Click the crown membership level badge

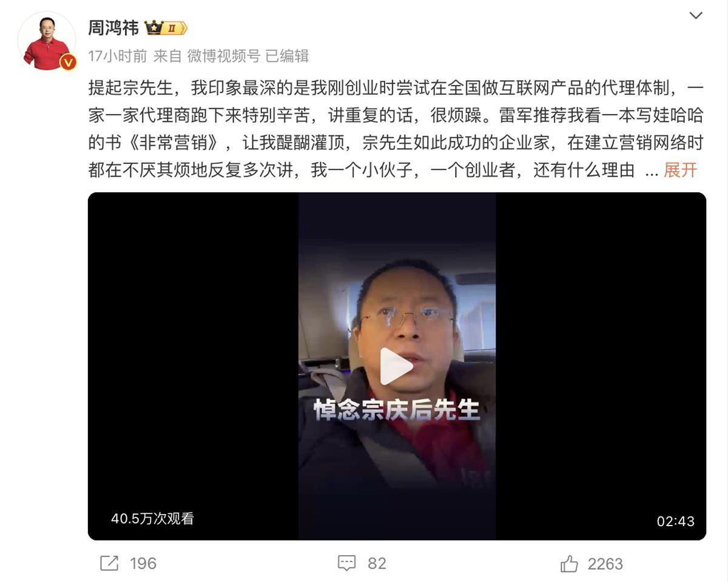[166, 28]
